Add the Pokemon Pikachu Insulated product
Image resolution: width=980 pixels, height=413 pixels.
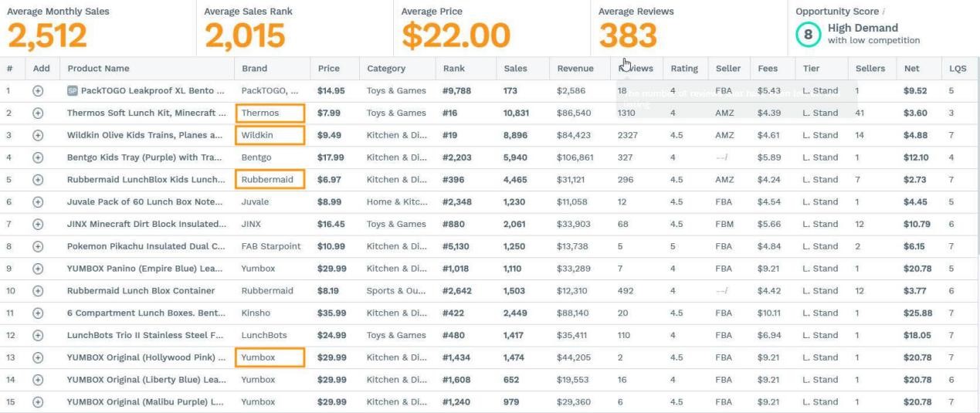(x=38, y=247)
